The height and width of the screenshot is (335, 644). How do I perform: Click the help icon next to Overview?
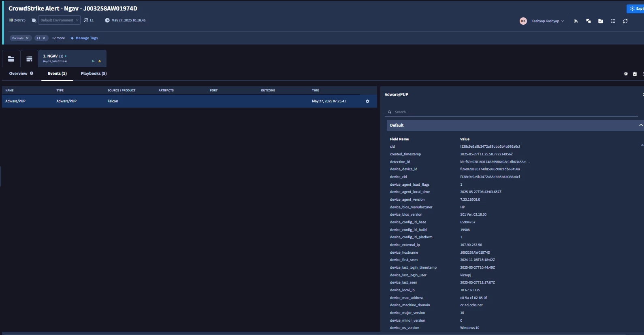pyautogui.click(x=32, y=73)
